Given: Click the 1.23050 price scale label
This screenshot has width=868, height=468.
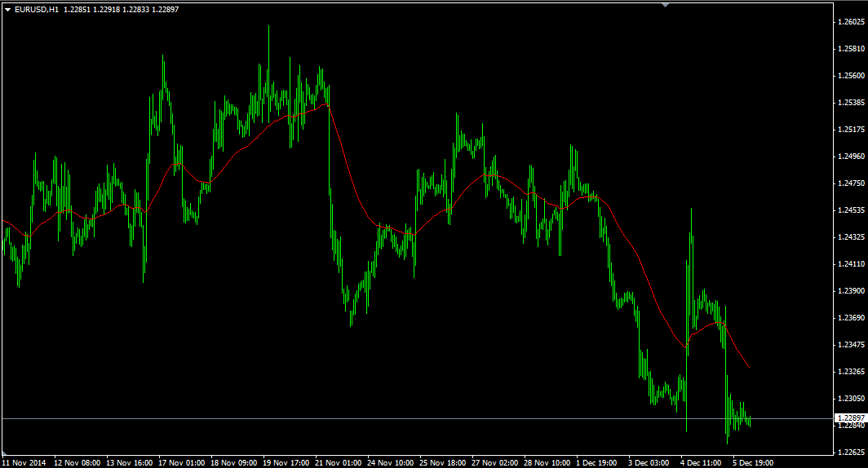Looking at the screenshot, I should [852, 399].
